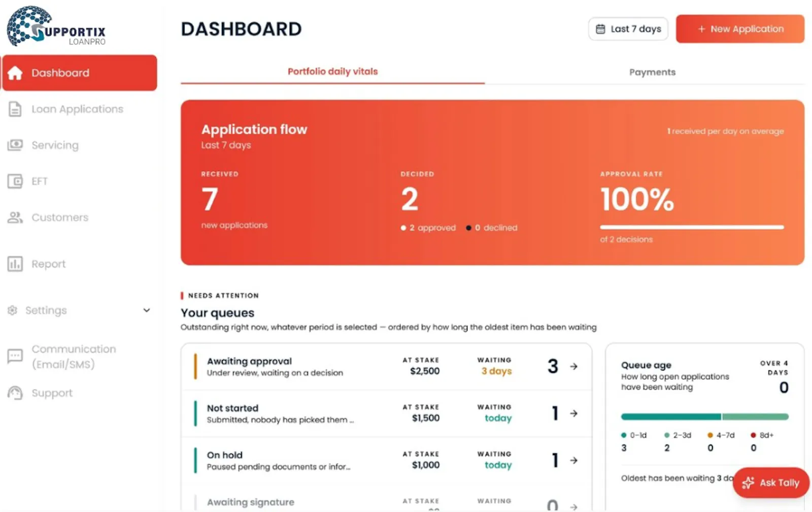Open the Dashboard menu item

[x=80, y=73]
